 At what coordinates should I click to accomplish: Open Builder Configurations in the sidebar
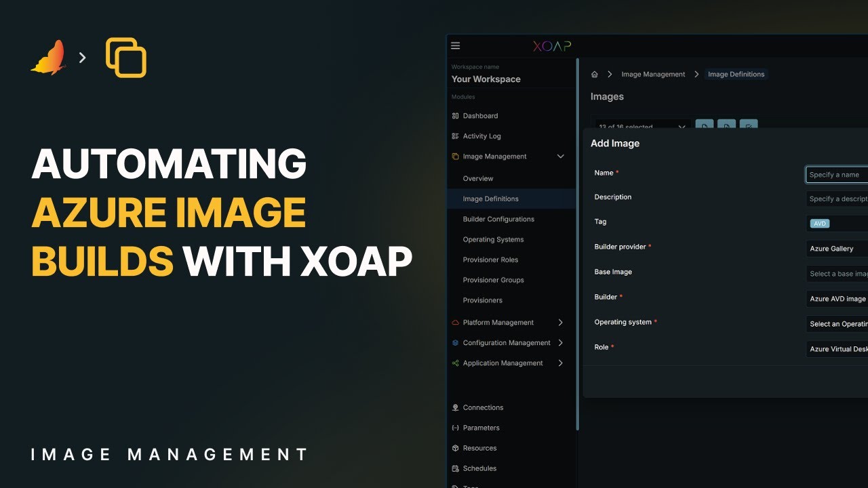[498, 219]
